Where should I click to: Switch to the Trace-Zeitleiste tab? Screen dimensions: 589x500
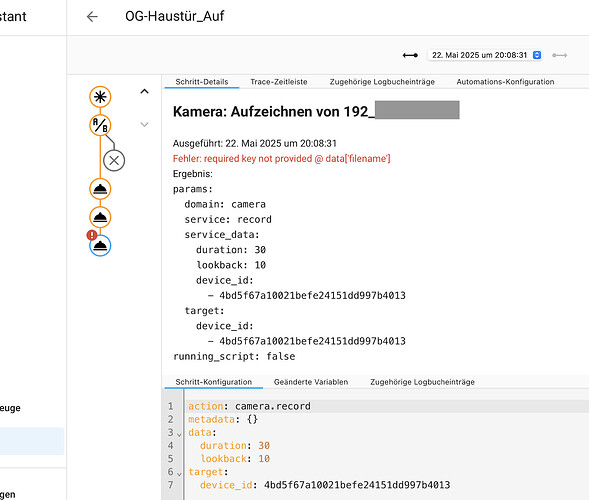click(x=279, y=82)
